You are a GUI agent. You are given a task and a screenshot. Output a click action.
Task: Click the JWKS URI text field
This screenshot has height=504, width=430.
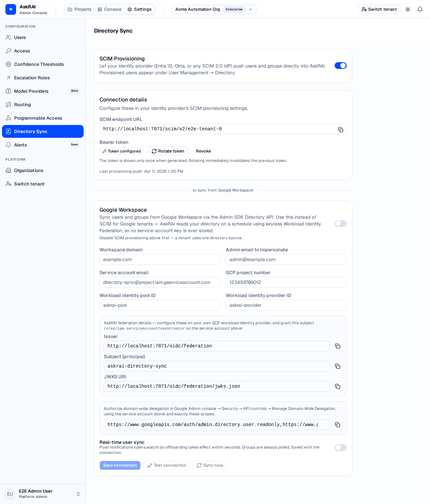pos(217,386)
